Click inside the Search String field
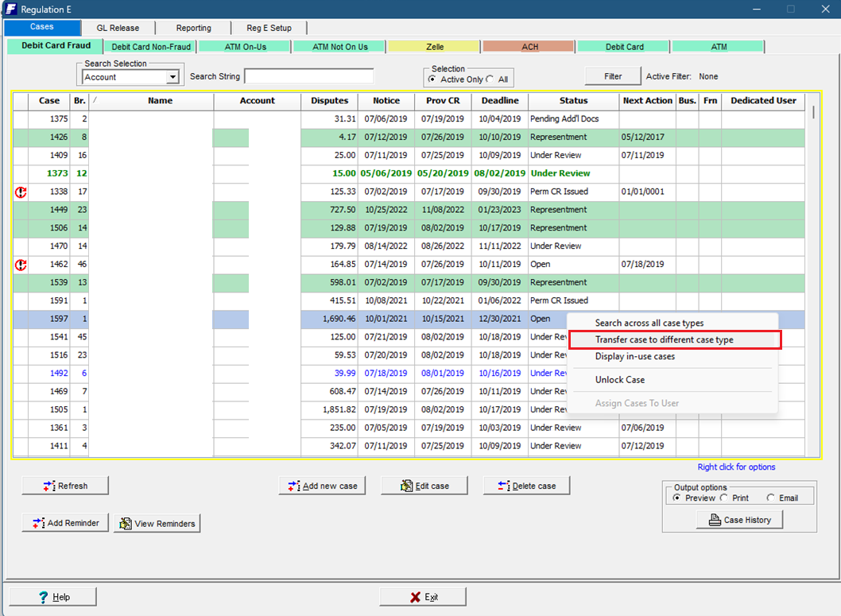Viewport: 841px width, 616px height. [309, 76]
